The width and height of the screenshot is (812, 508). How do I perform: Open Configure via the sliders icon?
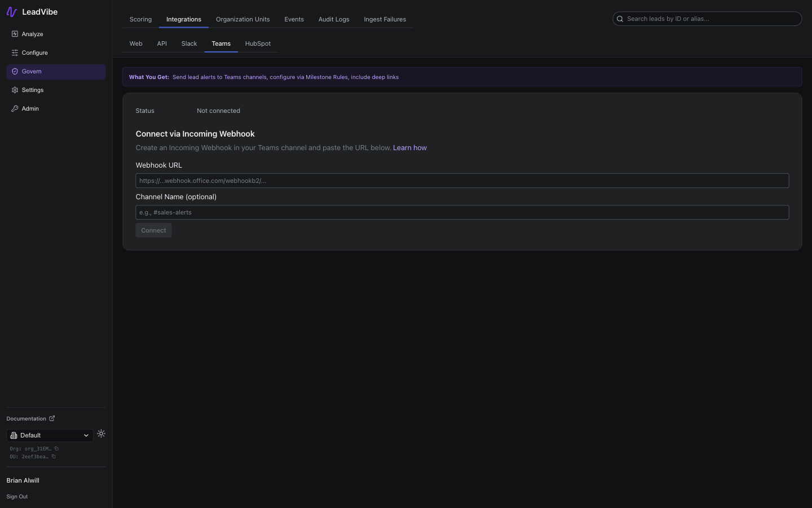(15, 52)
